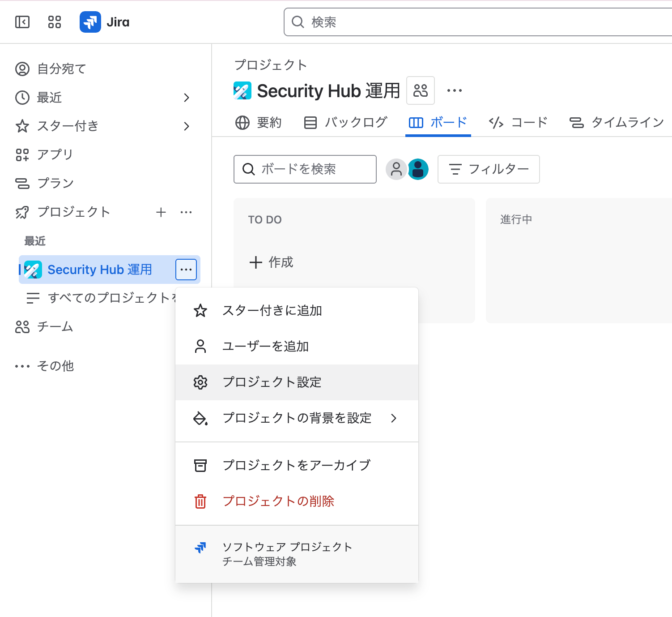Expand the 最近 chevron arrow
The image size is (672, 617).
coord(187,98)
